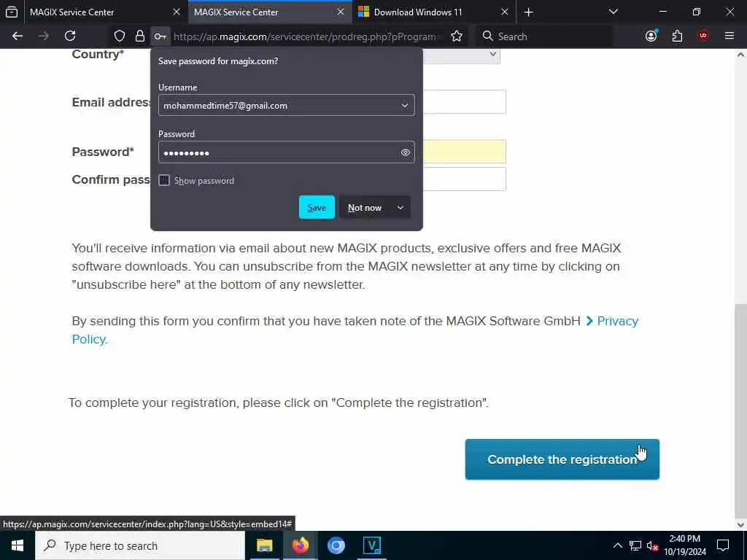Open the Country dropdown

[x=461, y=55]
